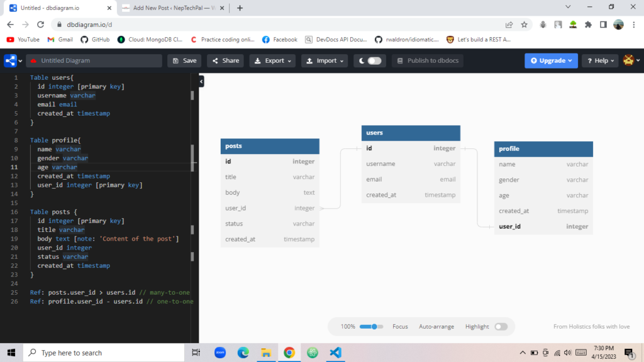Click the address bar URL
The width and height of the screenshot is (644, 362).
coord(89,25)
